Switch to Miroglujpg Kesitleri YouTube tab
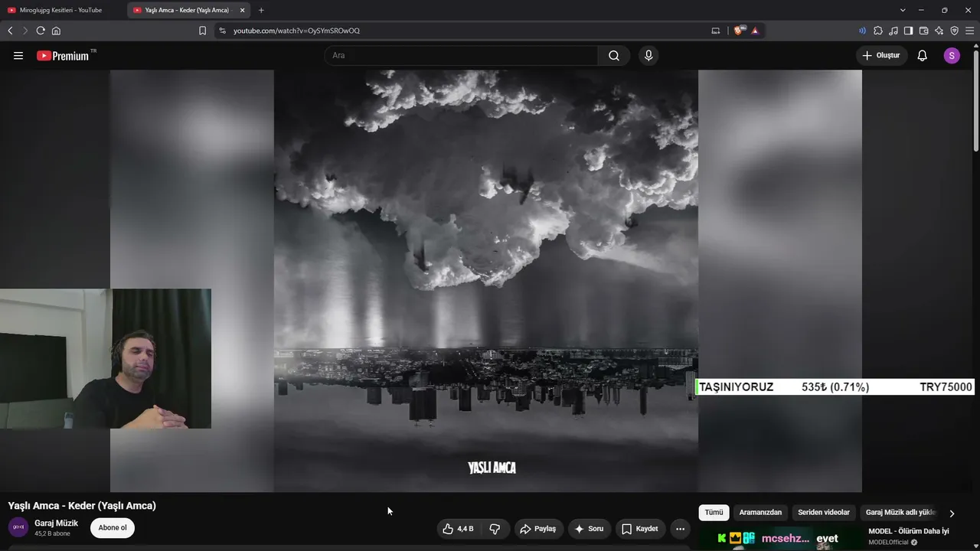 [63, 10]
